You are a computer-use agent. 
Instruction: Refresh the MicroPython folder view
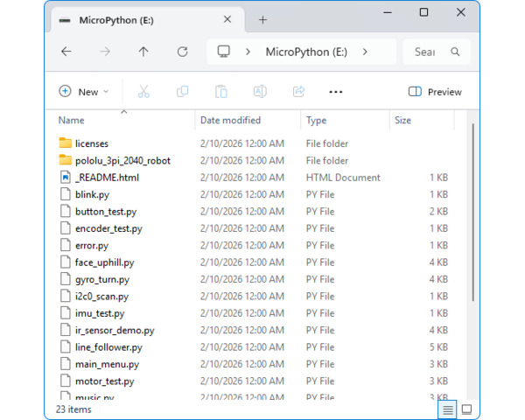[x=182, y=52]
